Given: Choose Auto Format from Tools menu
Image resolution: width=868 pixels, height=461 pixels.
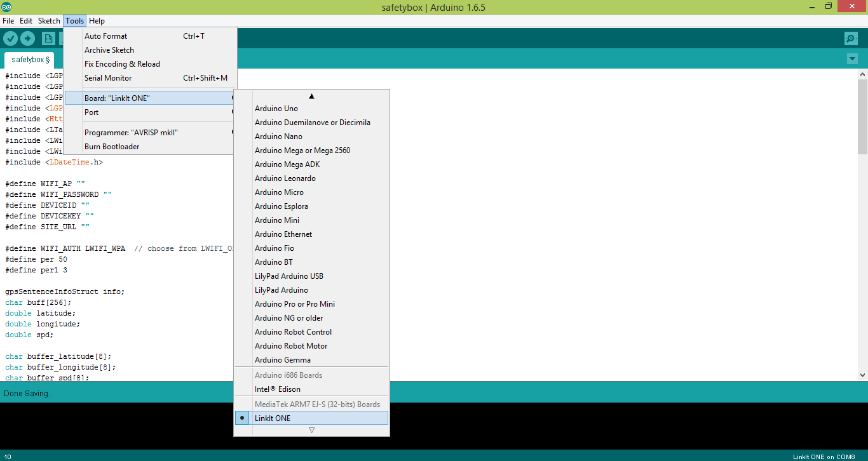Looking at the screenshot, I should (151, 36).
